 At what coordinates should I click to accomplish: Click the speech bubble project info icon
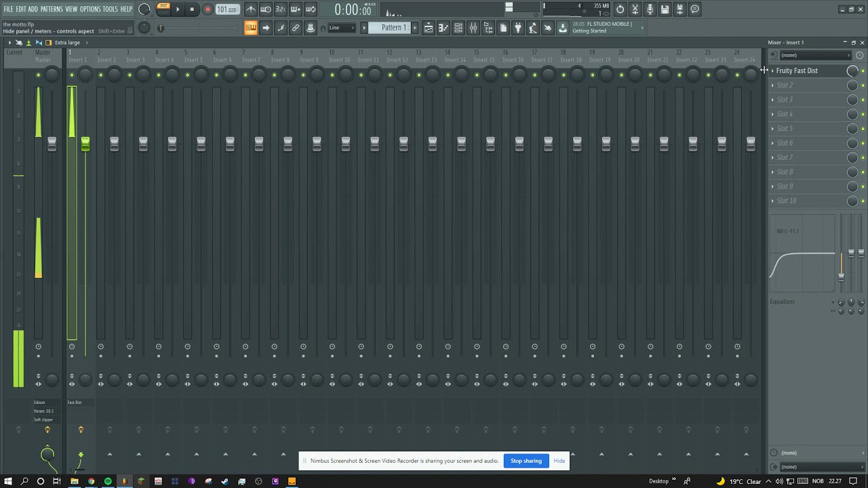694,9
